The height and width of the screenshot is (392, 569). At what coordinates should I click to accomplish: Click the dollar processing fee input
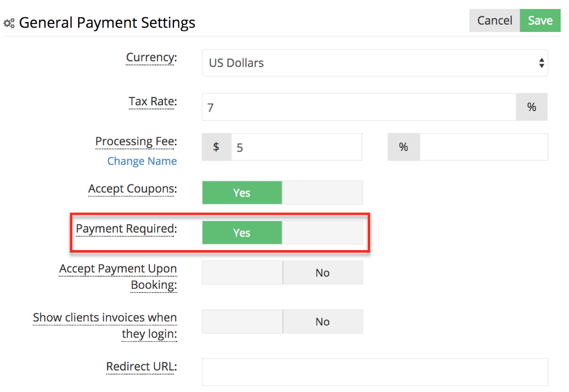(297, 147)
